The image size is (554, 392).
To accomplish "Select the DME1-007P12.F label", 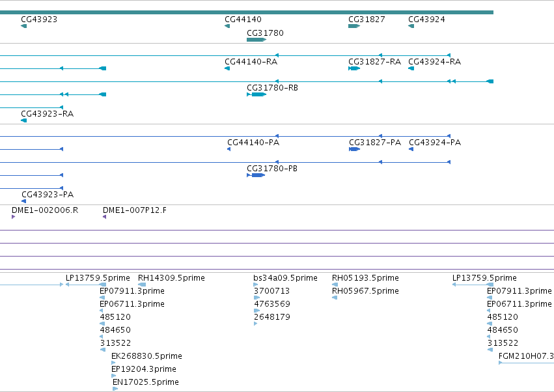I will (134, 210).
